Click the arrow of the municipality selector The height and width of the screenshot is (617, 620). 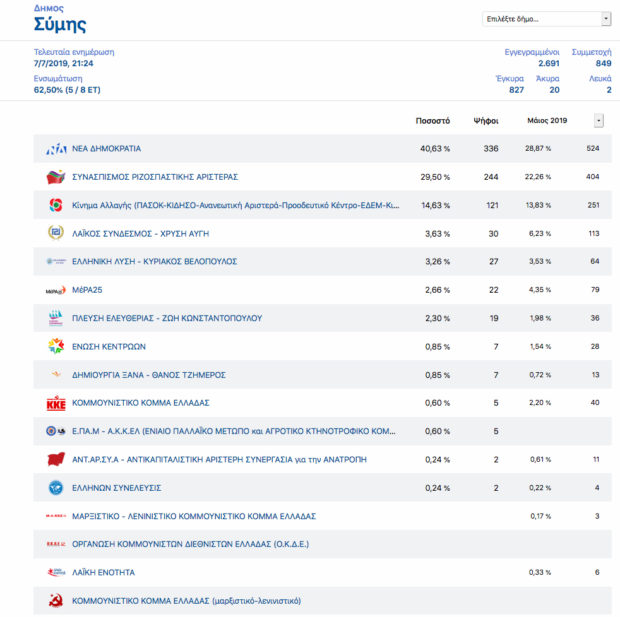tap(606, 19)
